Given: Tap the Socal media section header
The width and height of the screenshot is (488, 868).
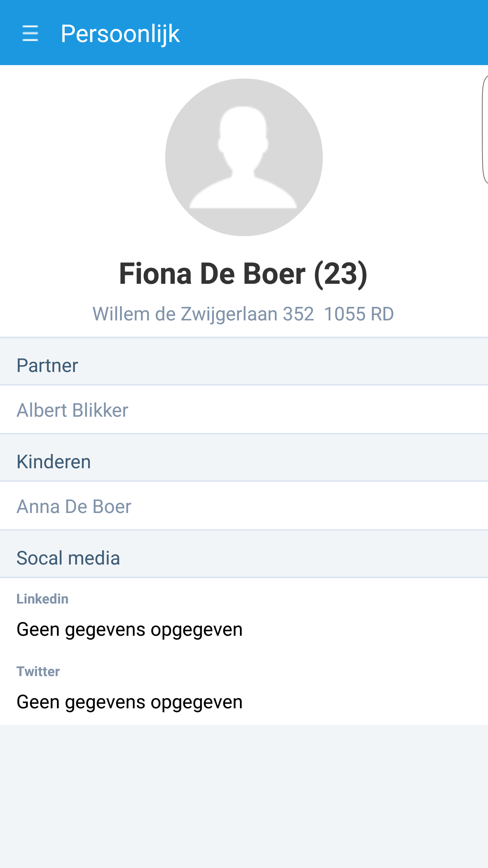Looking at the screenshot, I should coord(68,558).
